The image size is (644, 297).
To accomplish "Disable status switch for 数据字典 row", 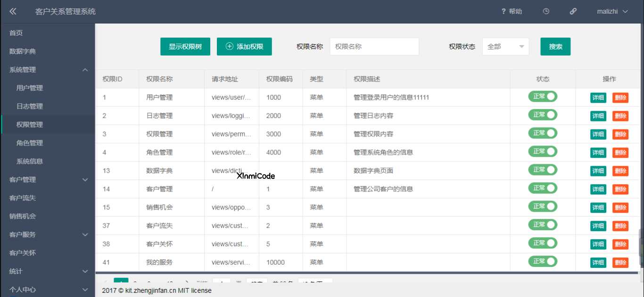I will [x=543, y=170].
